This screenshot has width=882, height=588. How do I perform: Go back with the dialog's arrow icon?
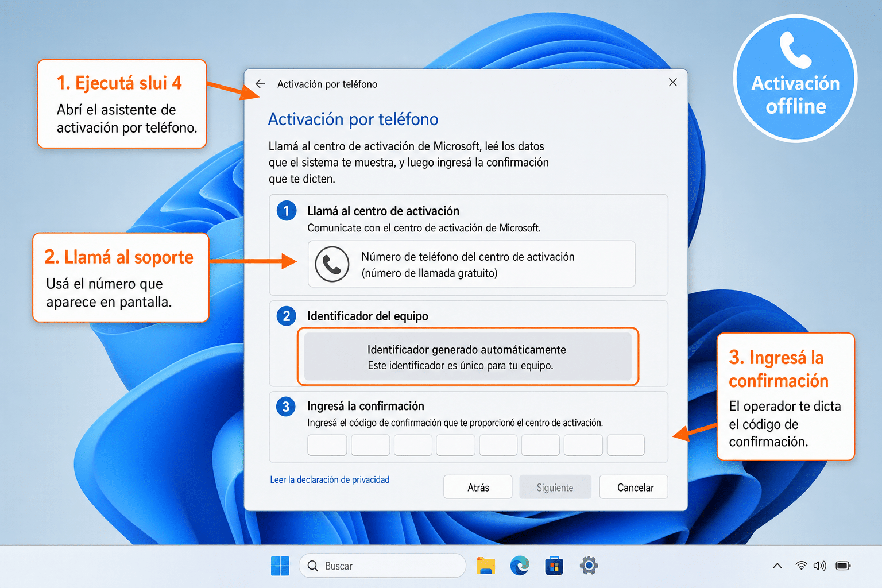coord(260,84)
